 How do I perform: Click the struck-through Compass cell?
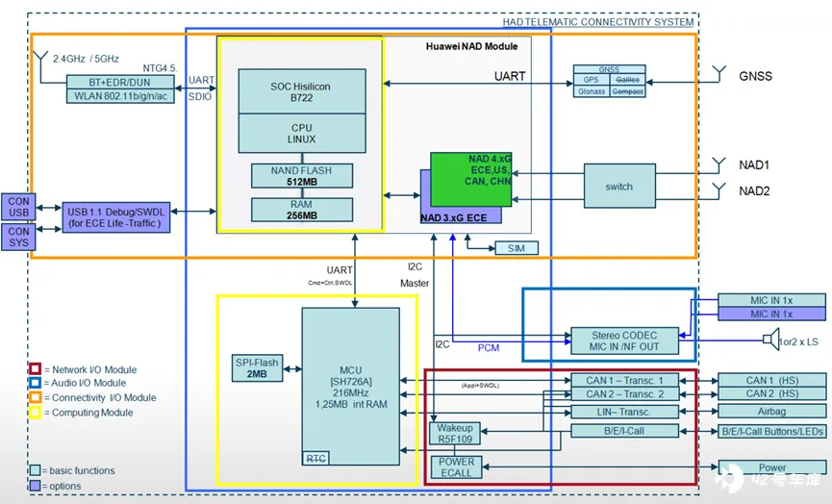[x=628, y=91]
